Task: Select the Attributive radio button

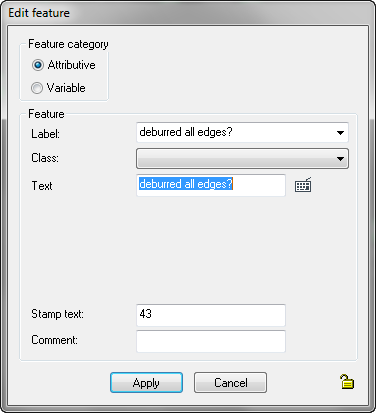Action: click(38, 65)
